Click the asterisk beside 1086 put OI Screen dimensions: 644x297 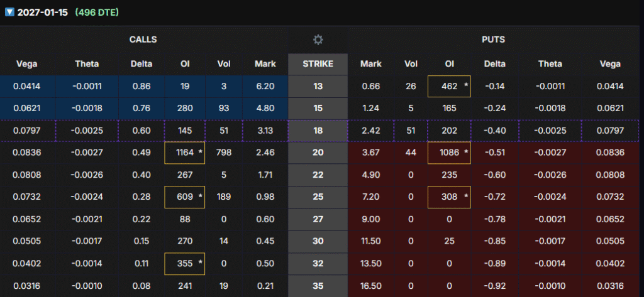[x=466, y=152]
